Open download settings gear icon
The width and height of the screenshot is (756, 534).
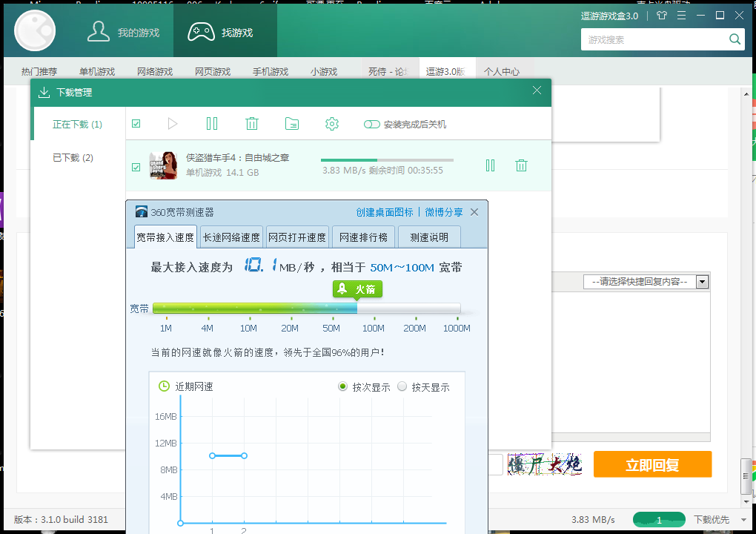click(x=332, y=124)
